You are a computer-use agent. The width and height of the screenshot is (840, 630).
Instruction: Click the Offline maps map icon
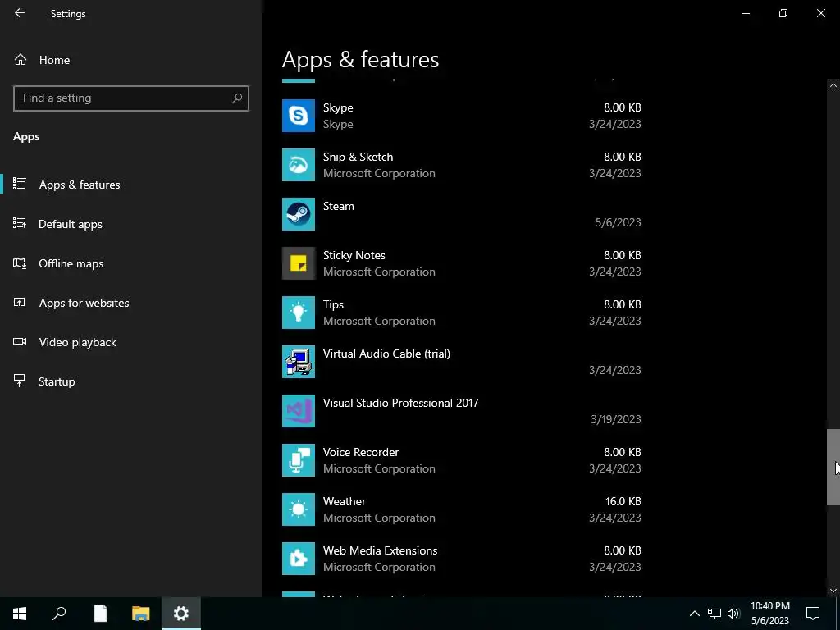[x=20, y=263]
